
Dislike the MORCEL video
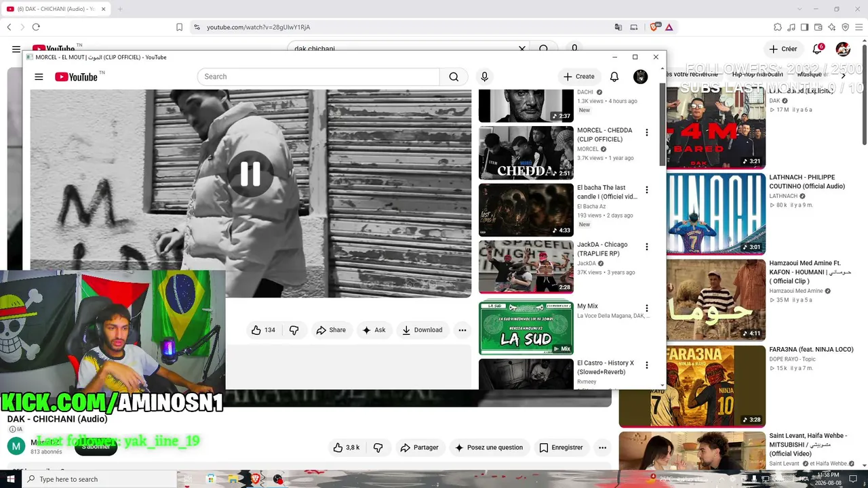pyautogui.click(x=294, y=330)
